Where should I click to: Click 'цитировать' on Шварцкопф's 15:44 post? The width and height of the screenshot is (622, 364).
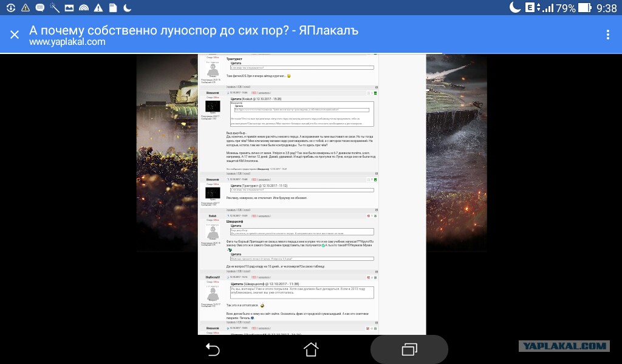(x=264, y=93)
